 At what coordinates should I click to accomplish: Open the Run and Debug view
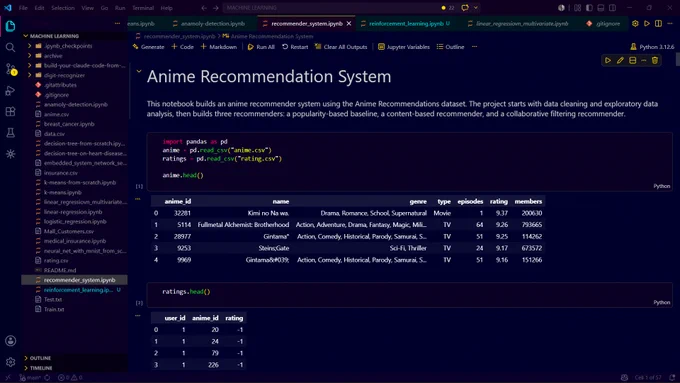pyautogui.click(x=10, y=90)
